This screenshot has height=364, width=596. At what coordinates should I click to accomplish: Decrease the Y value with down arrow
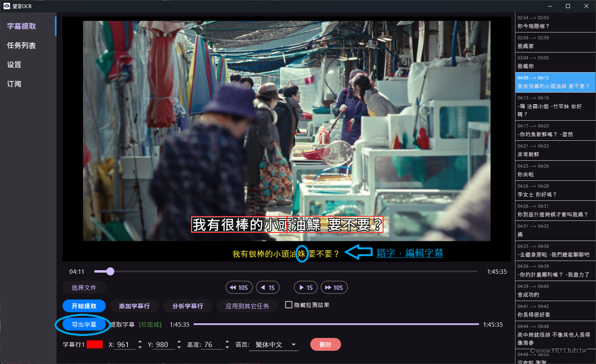179,347
